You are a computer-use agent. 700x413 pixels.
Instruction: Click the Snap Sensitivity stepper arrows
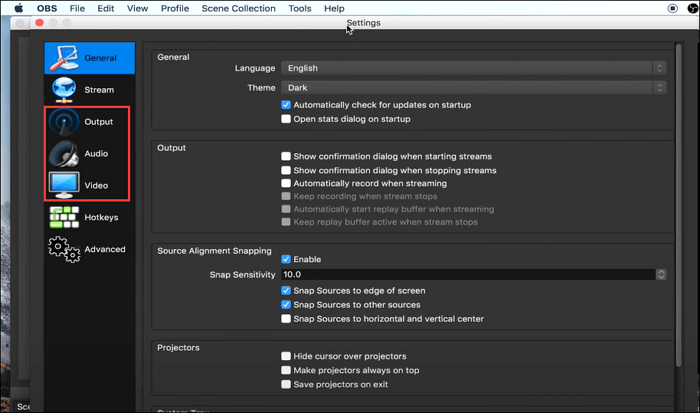click(x=661, y=274)
